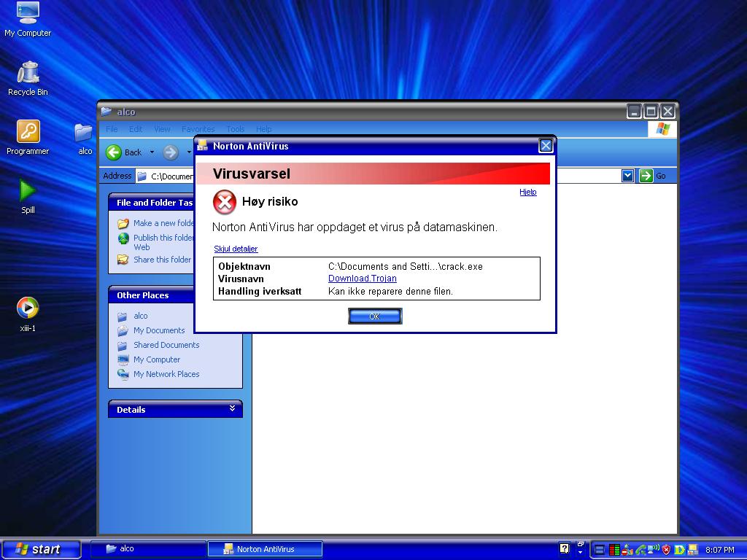Click the red-green meter tray icon
This screenshot has width=747, height=560.
click(x=614, y=550)
